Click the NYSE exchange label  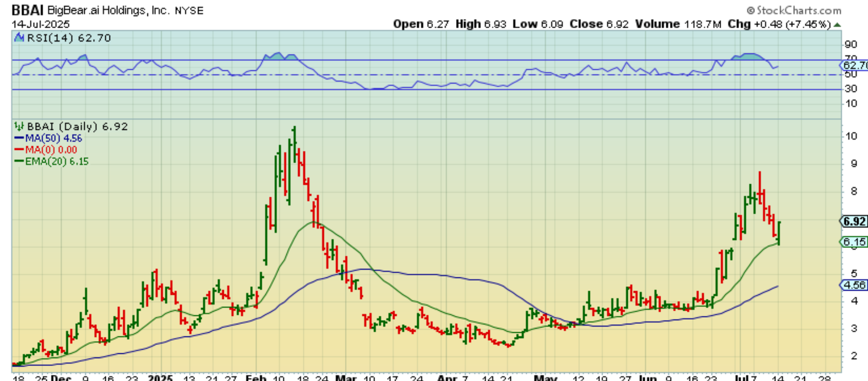pyautogui.click(x=189, y=11)
